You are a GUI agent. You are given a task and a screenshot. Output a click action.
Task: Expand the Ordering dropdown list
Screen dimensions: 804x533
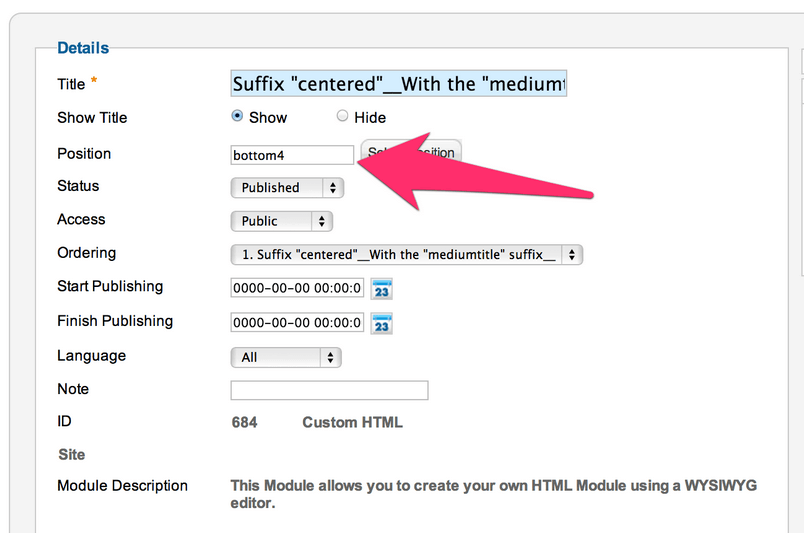(x=407, y=254)
